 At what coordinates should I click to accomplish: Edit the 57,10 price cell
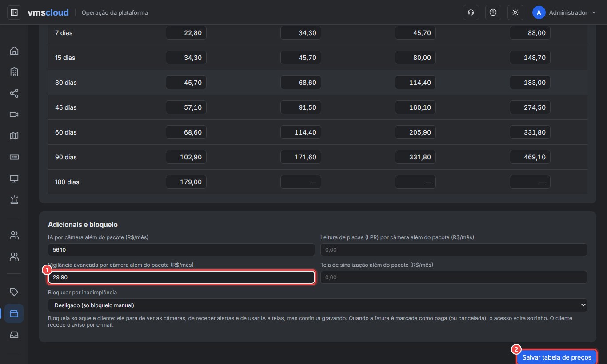pyautogui.click(x=186, y=107)
